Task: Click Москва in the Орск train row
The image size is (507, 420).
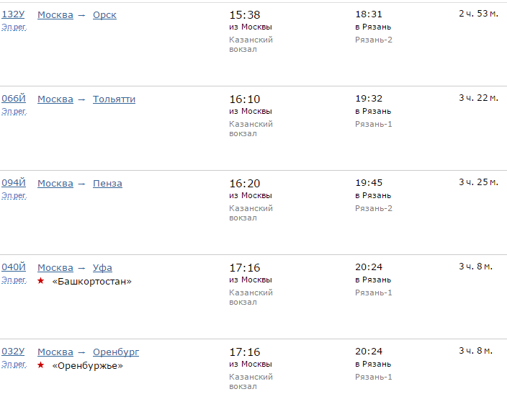Action: (x=55, y=14)
